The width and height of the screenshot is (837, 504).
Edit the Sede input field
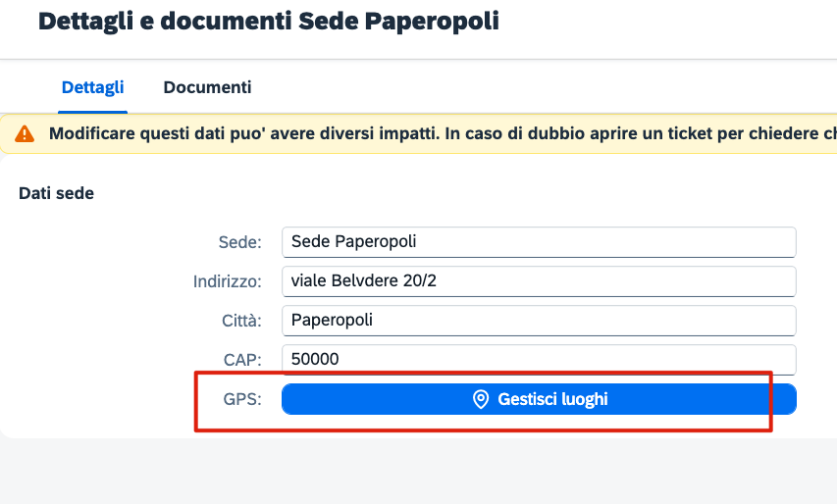(539, 242)
